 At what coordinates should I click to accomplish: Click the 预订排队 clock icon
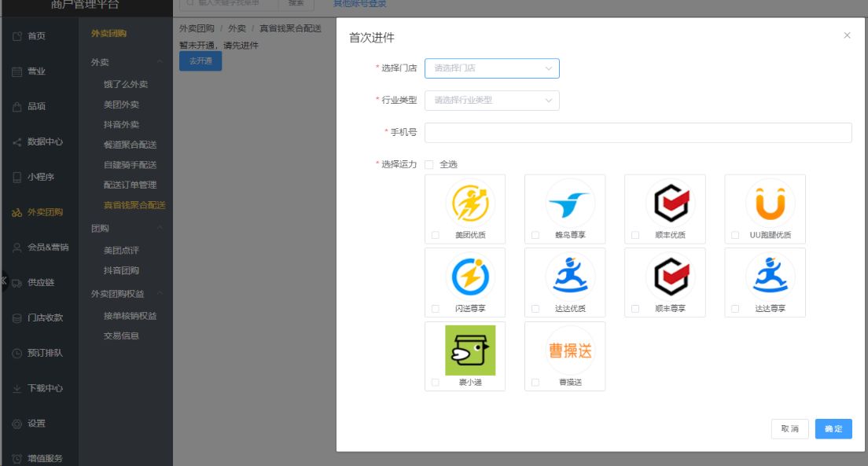tap(17, 353)
